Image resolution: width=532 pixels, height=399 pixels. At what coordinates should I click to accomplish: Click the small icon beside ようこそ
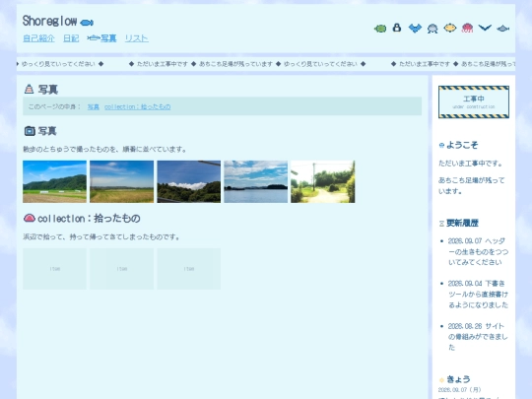[x=441, y=145]
